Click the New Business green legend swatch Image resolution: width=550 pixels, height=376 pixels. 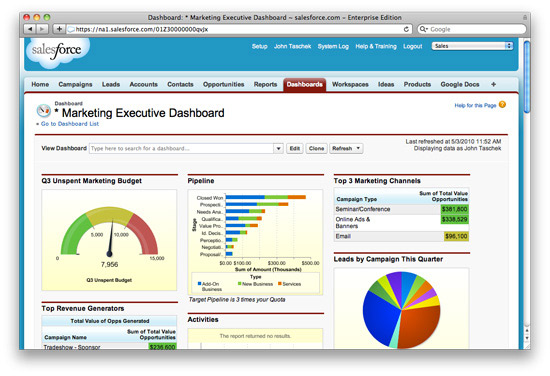pyautogui.click(x=240, y=283)
